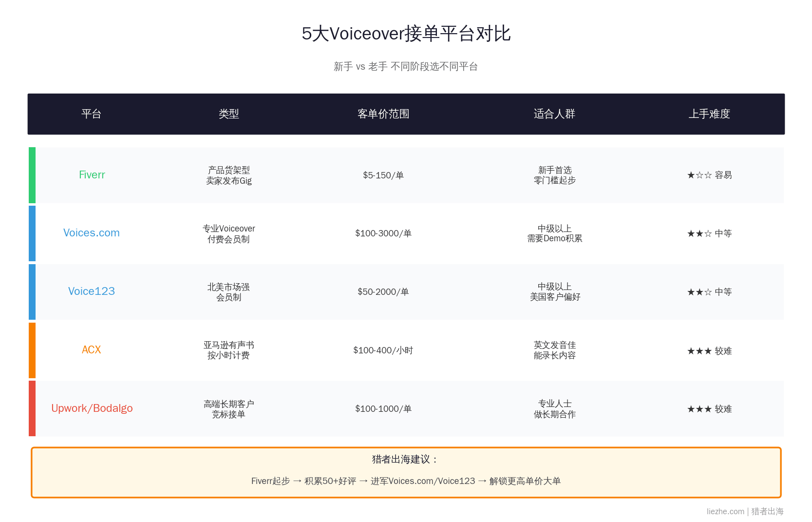Click the 英文发音佳 能录长内容 cell

[554, 350]
